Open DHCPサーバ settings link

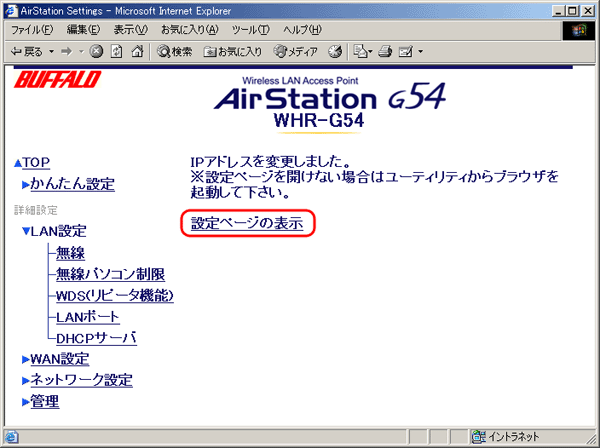96,339
